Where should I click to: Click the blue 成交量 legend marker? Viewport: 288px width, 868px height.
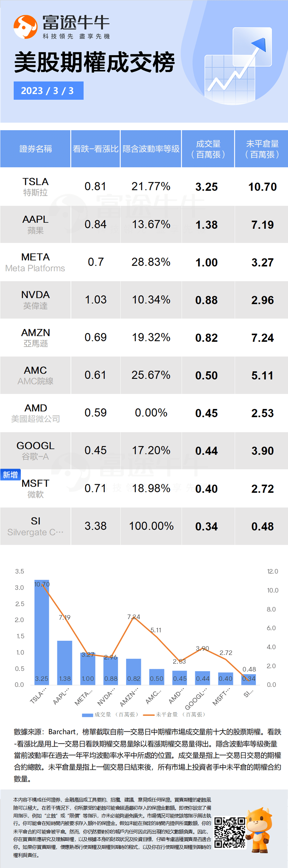click(88, 715)
